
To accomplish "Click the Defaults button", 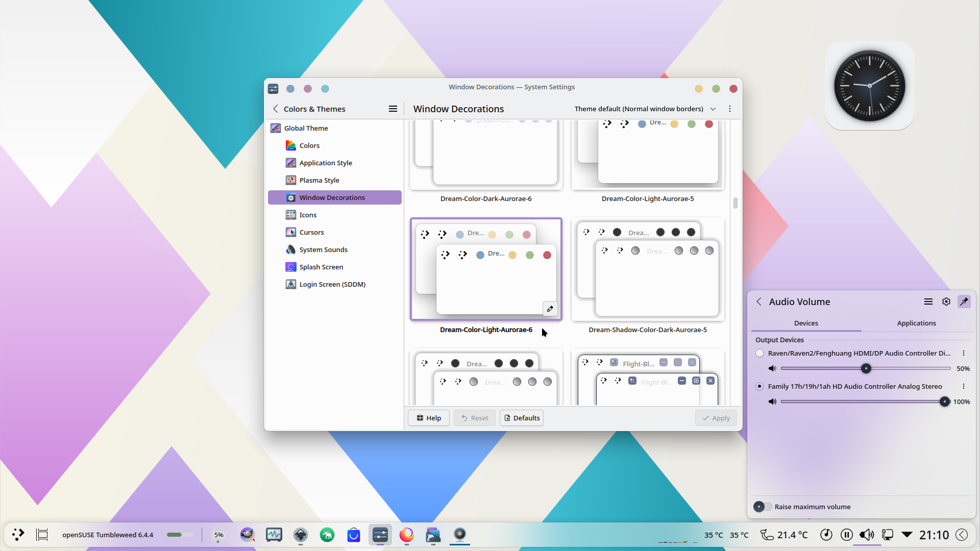I will click(x=522, y=418).
